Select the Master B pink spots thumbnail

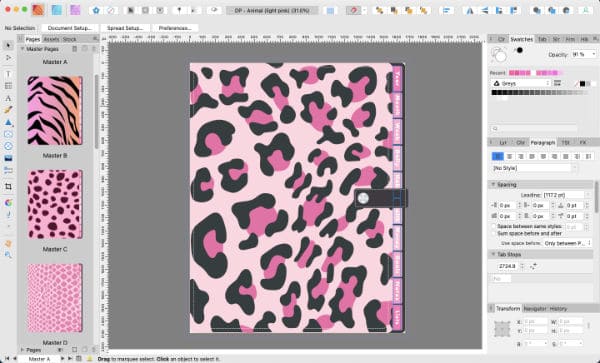click(55, 204)
